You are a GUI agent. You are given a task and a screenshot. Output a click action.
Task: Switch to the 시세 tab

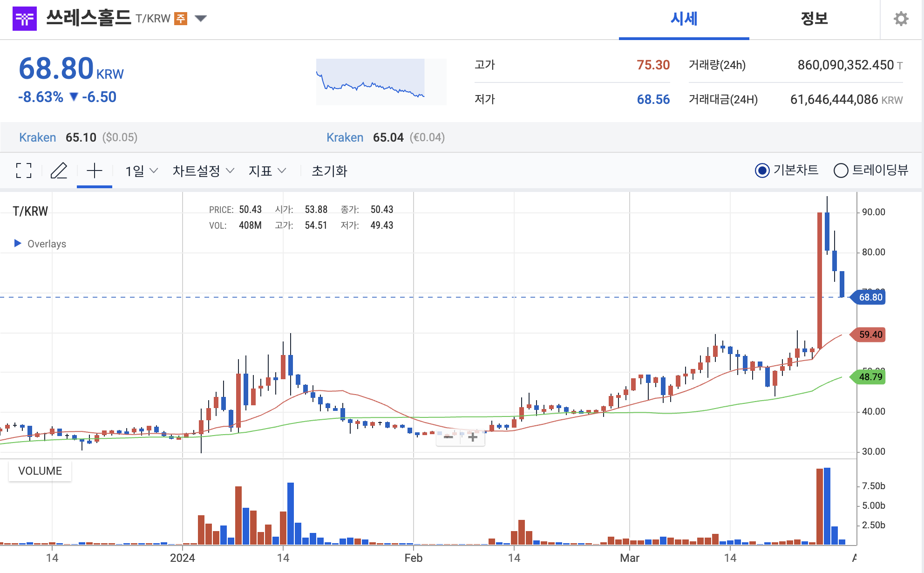684,19
